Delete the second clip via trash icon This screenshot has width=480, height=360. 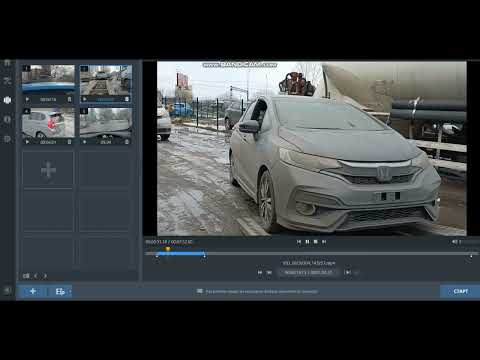click(x=127, y=99)
